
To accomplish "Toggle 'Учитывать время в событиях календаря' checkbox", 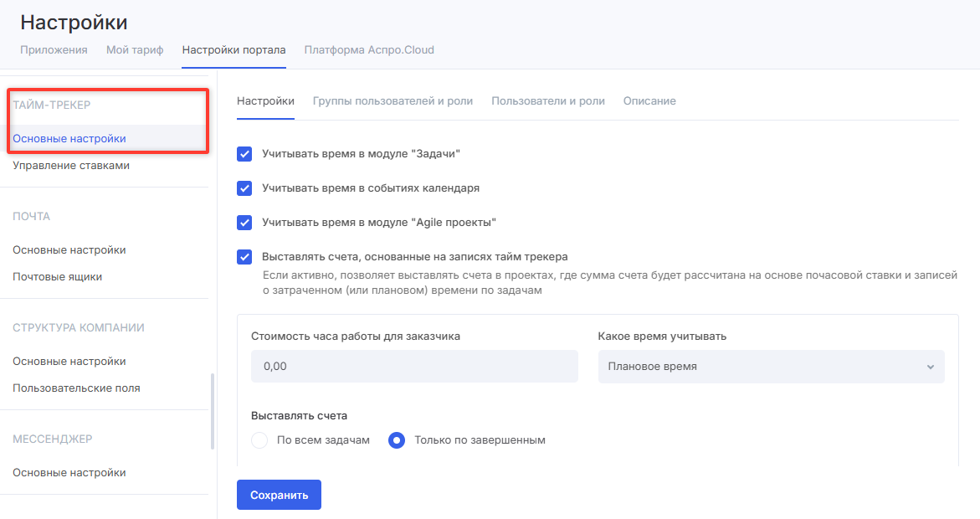I will click(244, 188).
